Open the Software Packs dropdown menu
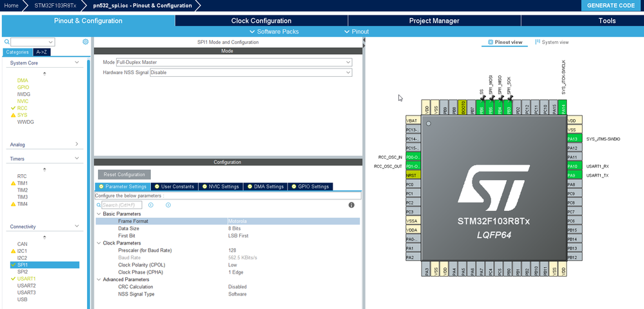The image size is (644, 309). tap(275, 32)
